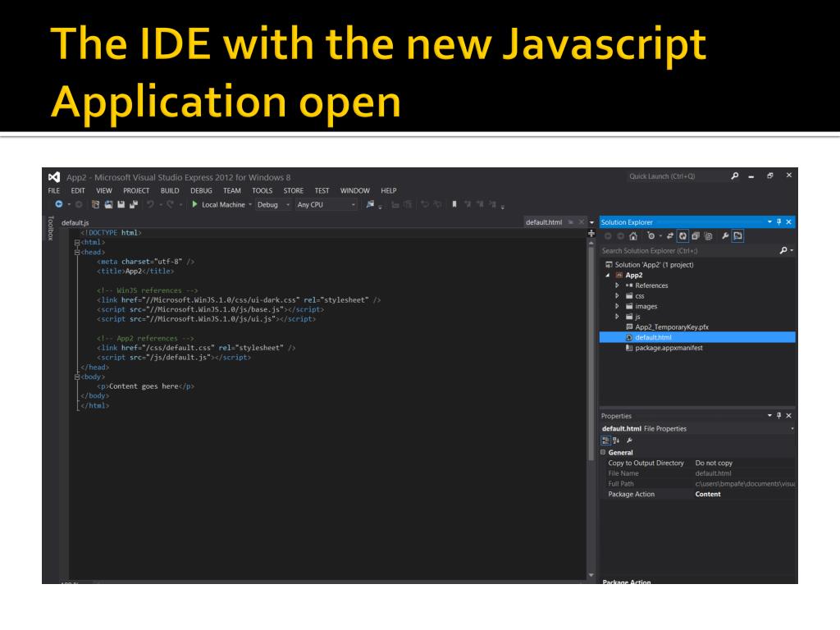Open Properties via the Solution Explorer wrench icon
The image size is (840, 630).
click(x=725, y=236)
